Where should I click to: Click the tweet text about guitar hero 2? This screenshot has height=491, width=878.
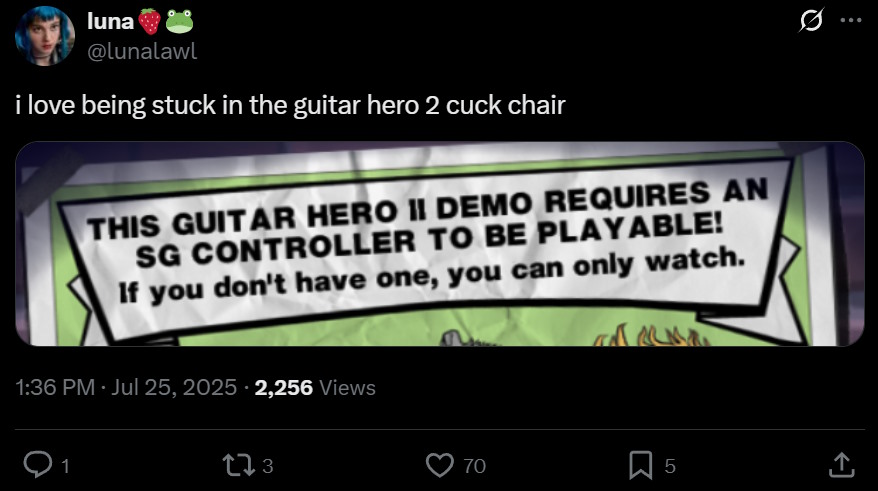[x=291, y=105]
